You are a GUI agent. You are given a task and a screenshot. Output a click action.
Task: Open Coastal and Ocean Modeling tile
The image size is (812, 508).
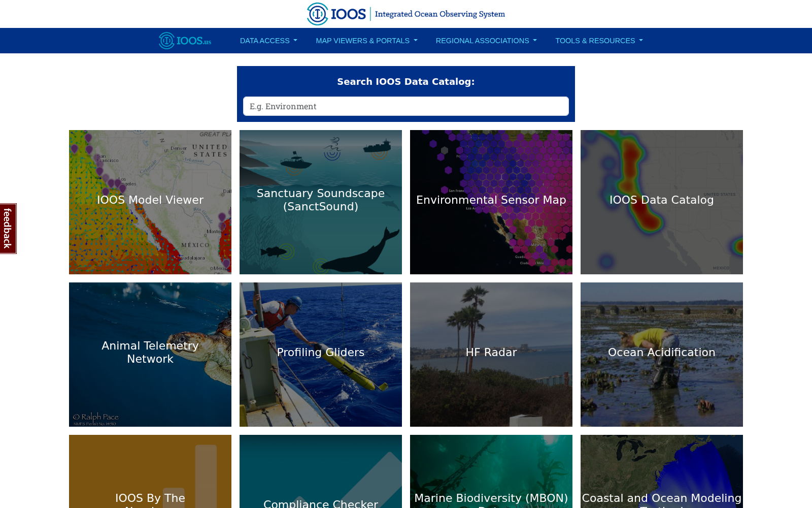(662, 471)
